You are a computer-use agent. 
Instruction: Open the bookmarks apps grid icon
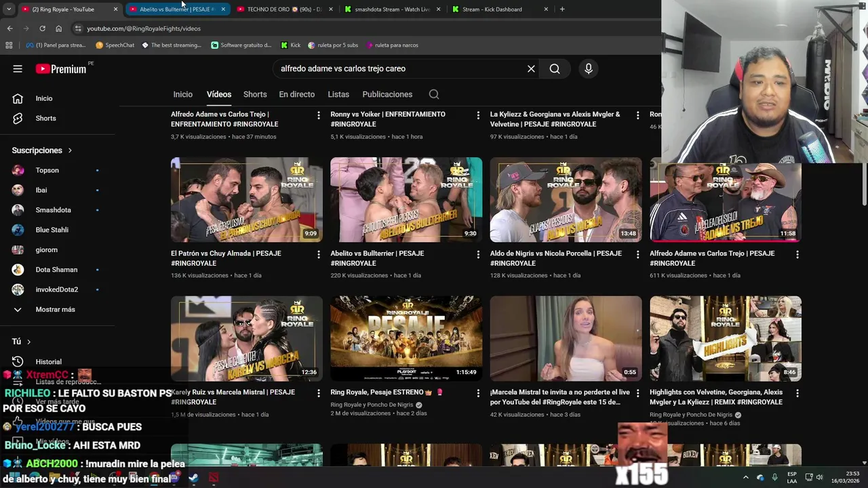tap(9, 45)
